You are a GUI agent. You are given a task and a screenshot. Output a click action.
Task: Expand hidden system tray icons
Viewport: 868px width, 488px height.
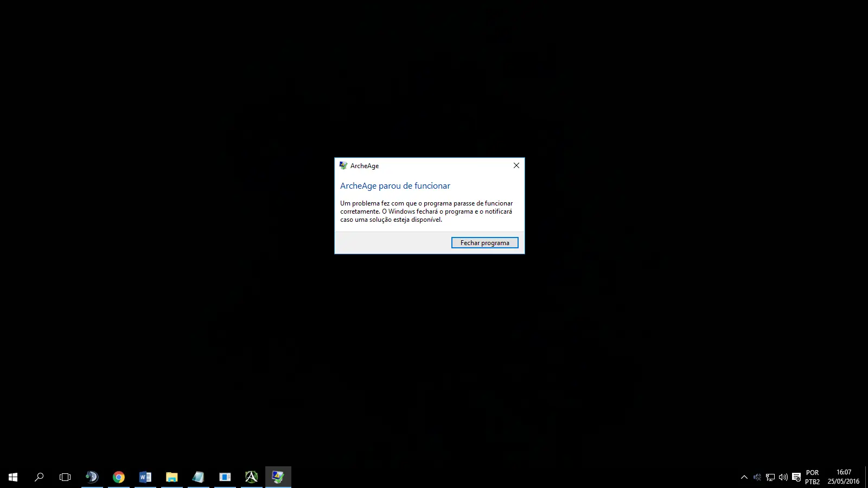point(744,477)
